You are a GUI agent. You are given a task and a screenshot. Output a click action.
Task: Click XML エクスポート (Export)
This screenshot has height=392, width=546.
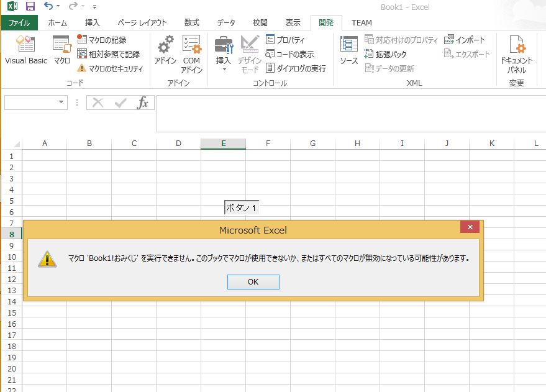tap(466, 54)
